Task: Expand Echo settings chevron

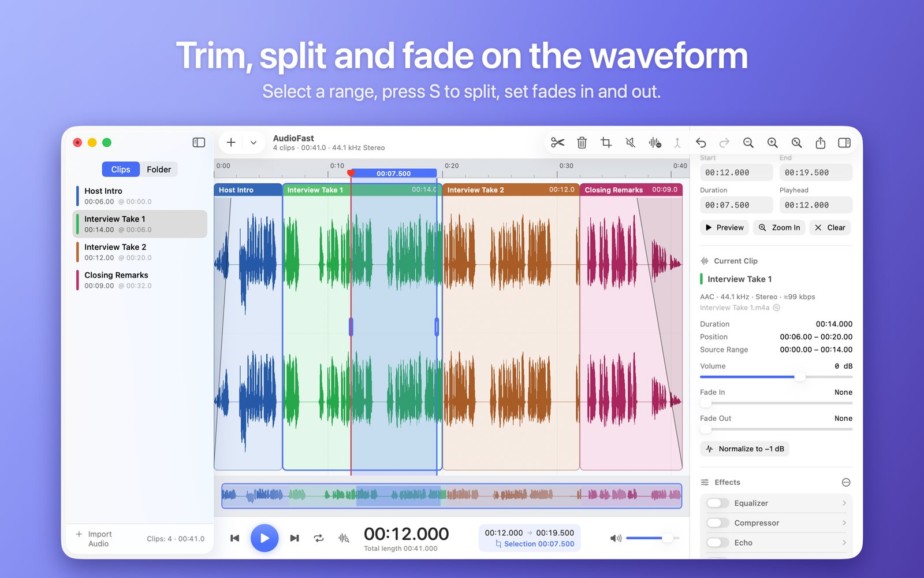Action: pyautogui.click(x=844, y=542)
